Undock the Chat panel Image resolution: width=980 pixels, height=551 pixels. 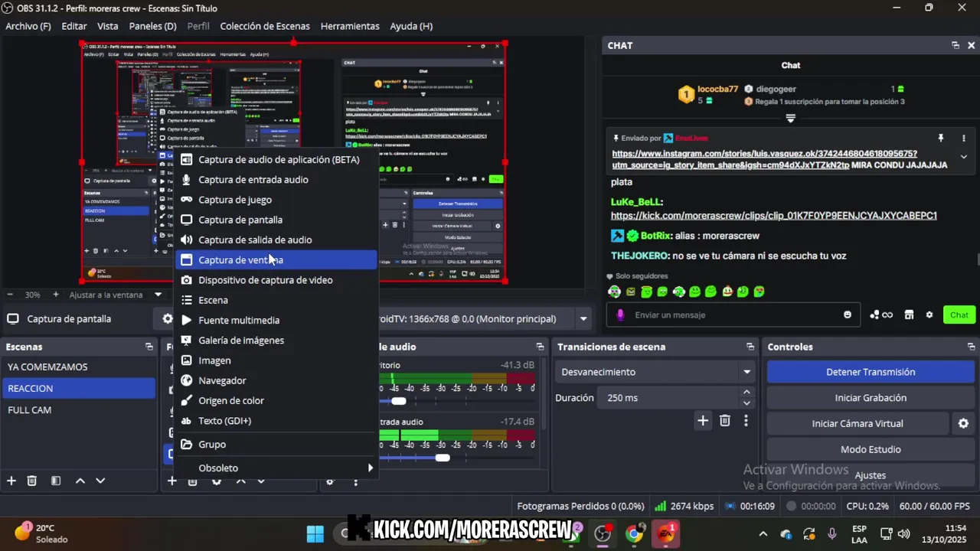click(955, 45)
